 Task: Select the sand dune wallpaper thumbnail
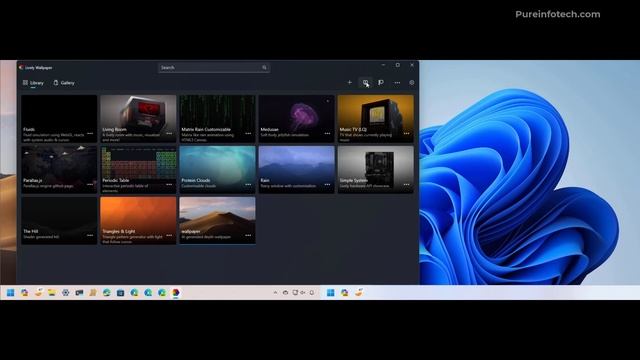click(218, 221)
